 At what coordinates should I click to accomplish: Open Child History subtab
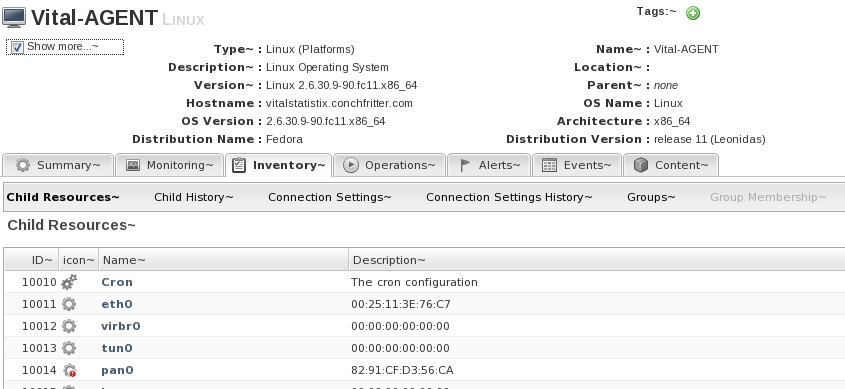coord(194,197)
